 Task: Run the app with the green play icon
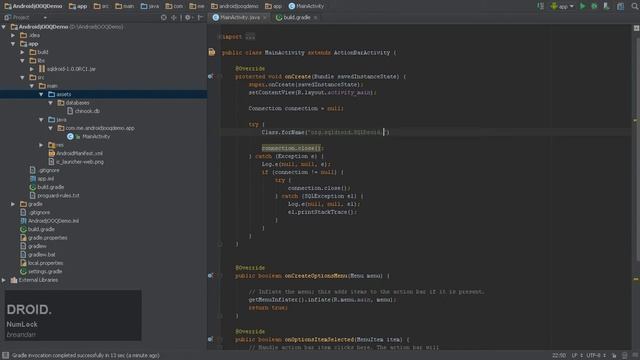pyautogui.click(x=582, y=6)
